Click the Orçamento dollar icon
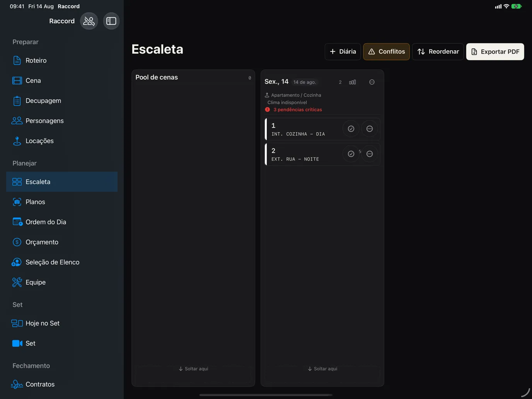This screenshot has height=399, width=532. click(x=17, y=242)
